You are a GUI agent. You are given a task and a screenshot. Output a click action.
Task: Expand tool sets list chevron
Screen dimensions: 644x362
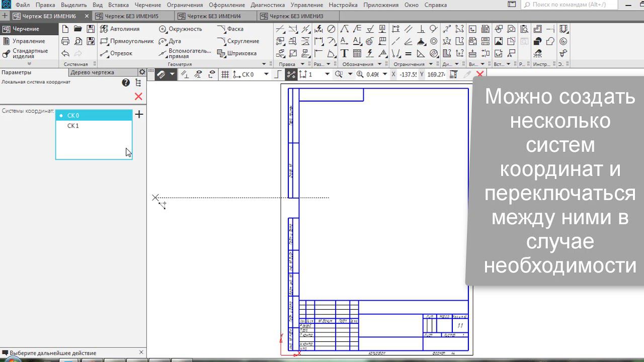pos(29,64)
